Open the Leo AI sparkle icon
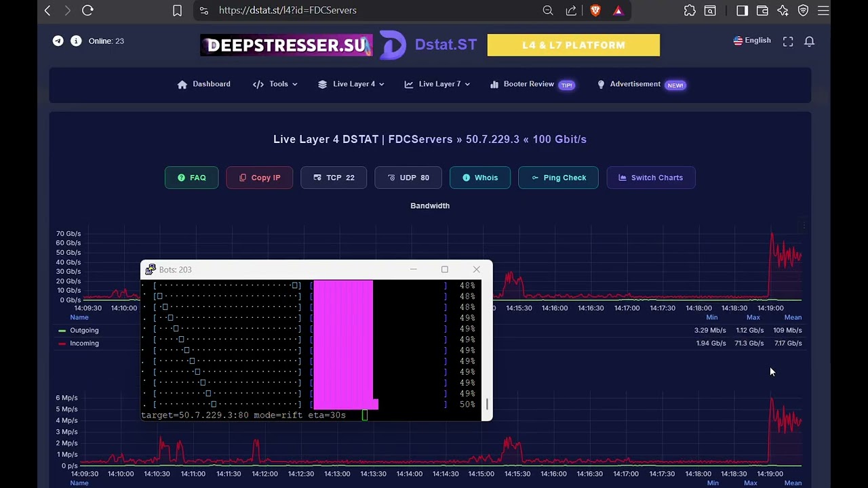The width and height of the screenshot is (868, 488). [x=783, y=10]
